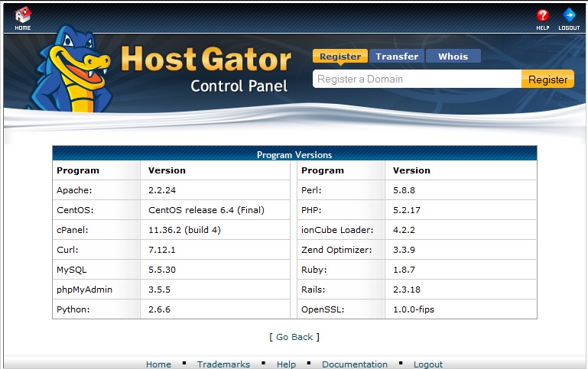The height and width of the screenshot is (369, 588).
Task: Open the footer Home link
Action: pyautogui.click(x=158, y=364)
